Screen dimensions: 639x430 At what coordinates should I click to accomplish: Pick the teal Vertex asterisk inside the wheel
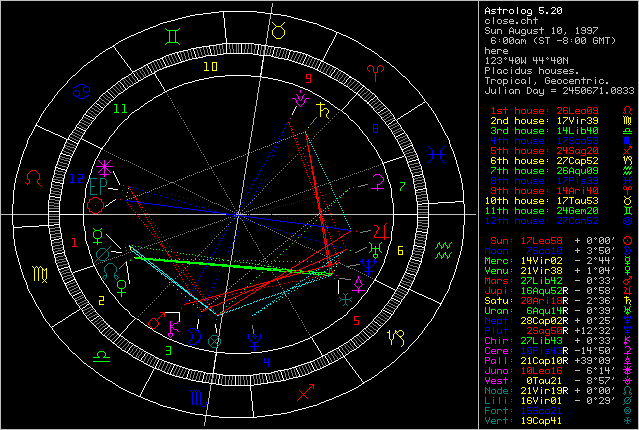click(346, 300)
